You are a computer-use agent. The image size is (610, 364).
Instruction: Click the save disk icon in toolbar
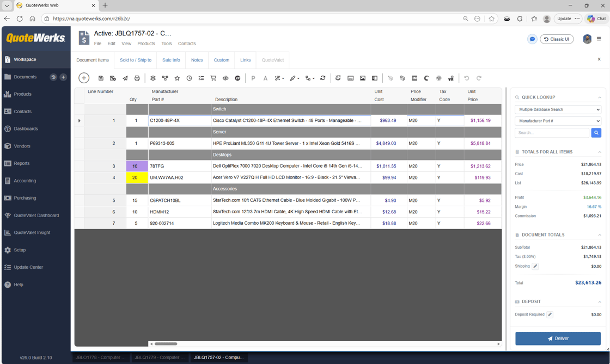click(x=101, y=78)
